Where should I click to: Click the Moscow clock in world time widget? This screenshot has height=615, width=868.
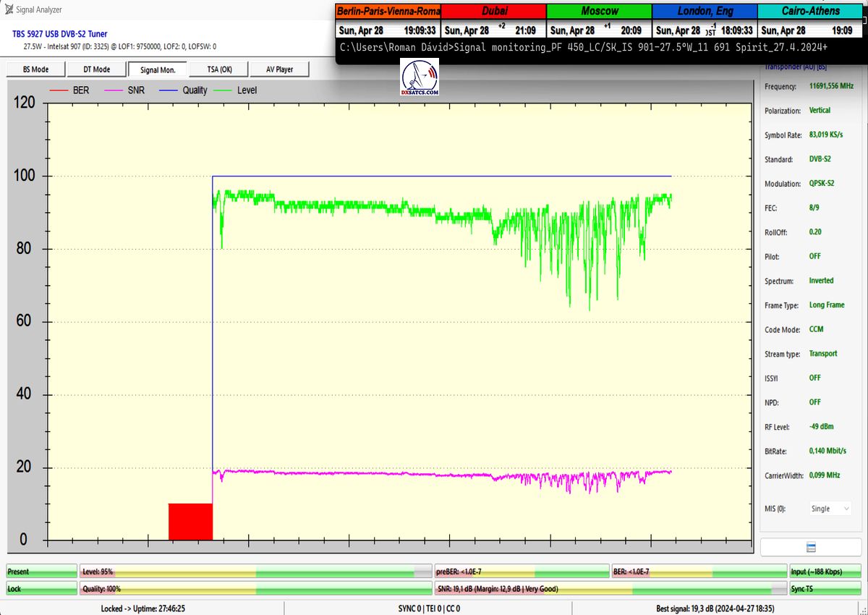click(x=599, y=21)
